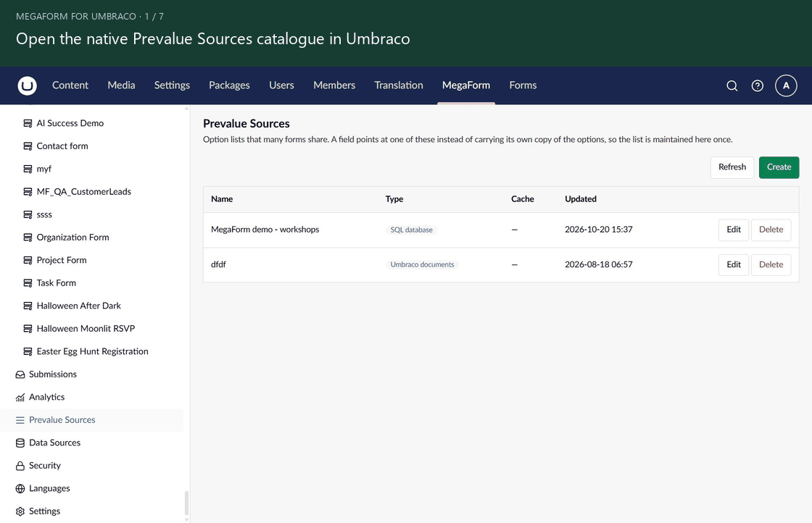The height and width of the screenshot is (523, 812).
Task: Click the sidebar vertical scrollbar thumb
Action: (186, 503)
